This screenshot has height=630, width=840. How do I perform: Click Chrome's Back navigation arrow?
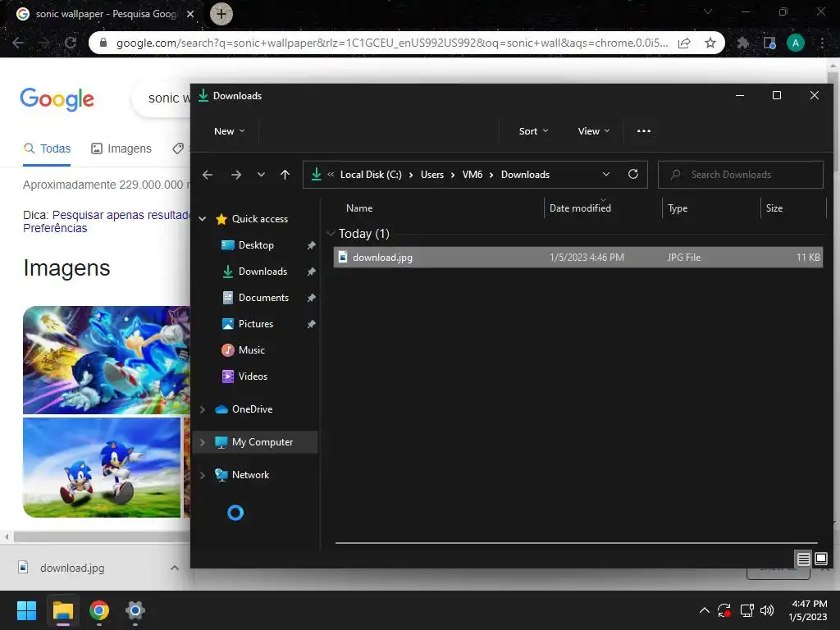click(18, 43)
